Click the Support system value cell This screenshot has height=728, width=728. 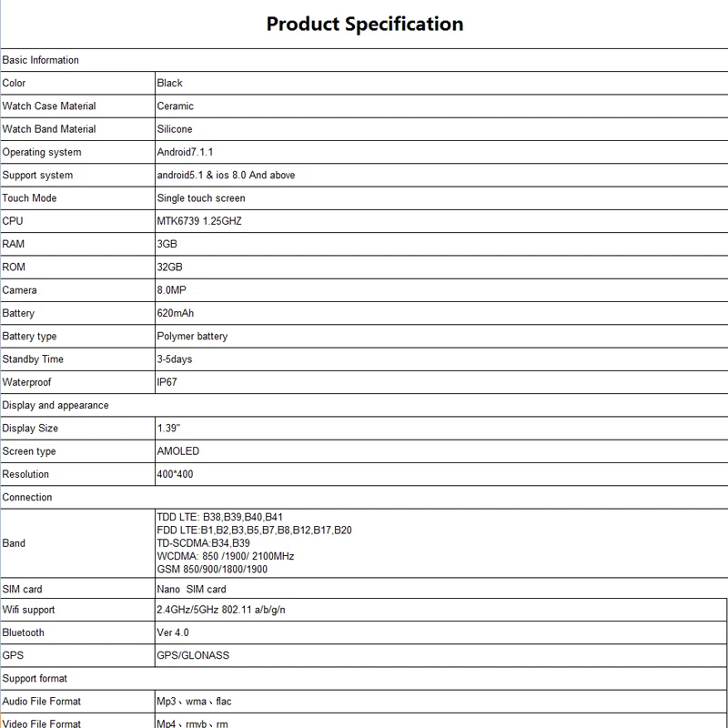click(441, 175)
